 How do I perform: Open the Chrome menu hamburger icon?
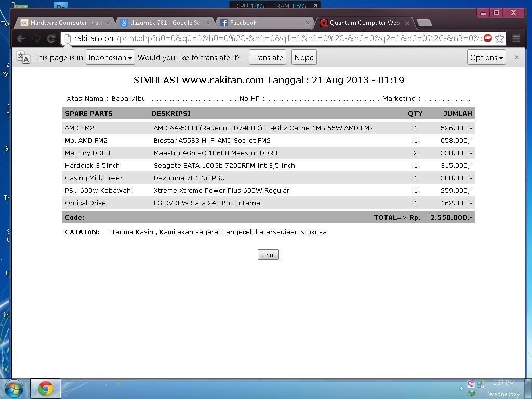coord(516,38)
